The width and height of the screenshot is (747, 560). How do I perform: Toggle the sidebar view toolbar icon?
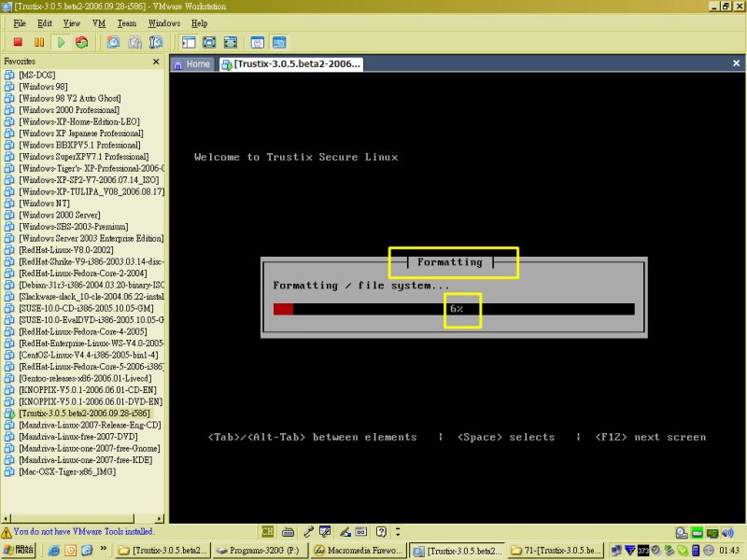[x=189, y=42]
